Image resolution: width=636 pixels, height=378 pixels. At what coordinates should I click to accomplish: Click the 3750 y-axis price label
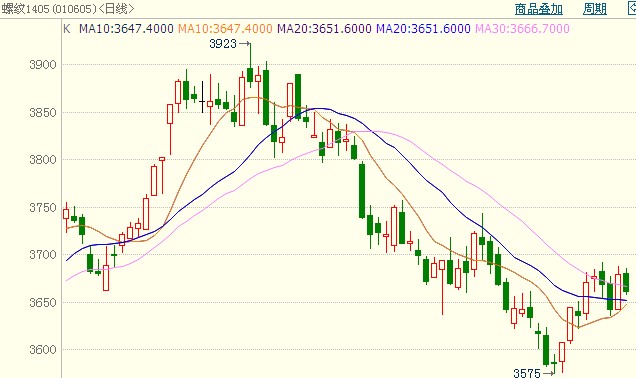pos(43,207)
